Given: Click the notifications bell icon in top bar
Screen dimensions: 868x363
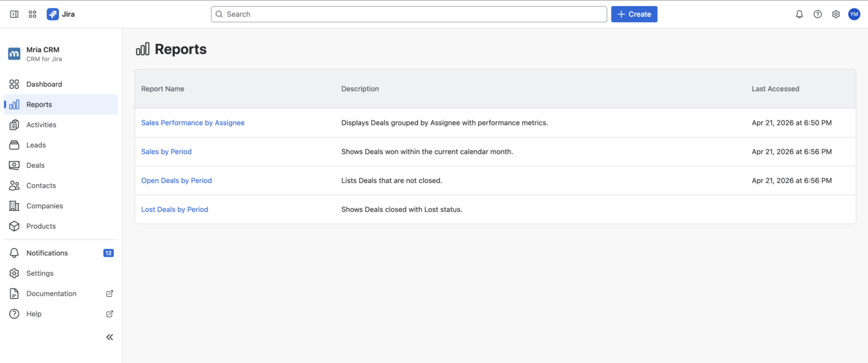Looking at the screenshot, I should click(799, 14).
